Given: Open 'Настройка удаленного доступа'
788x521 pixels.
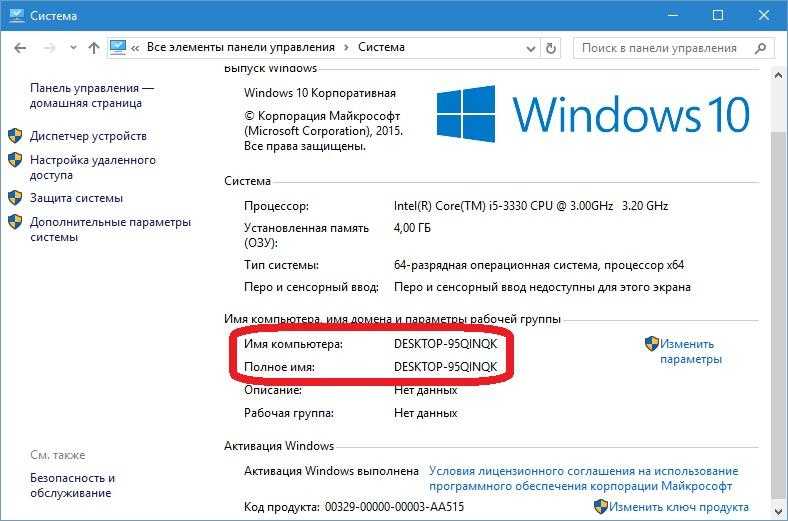Looking at the screenshot, I should pyautogui.click(x=93, y=167).
